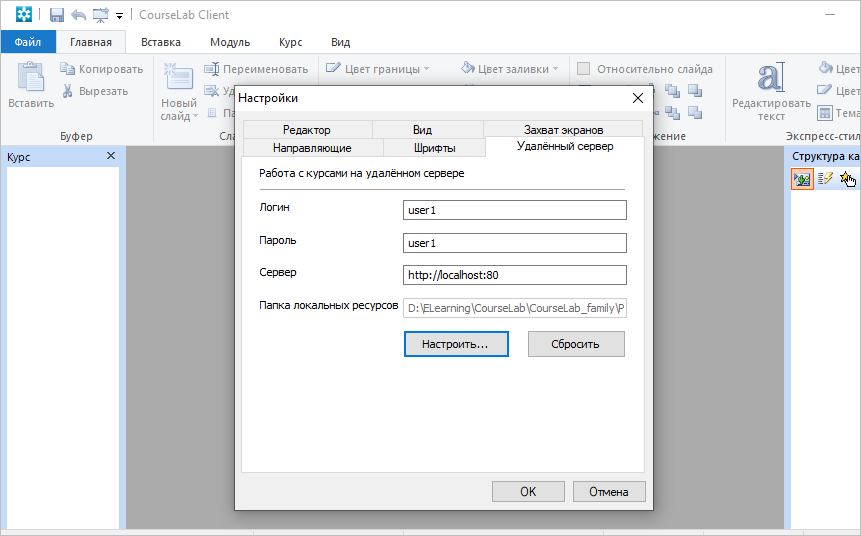Click the Undo arrow in the quick access toolbar
This screenshot has width=861, height=536.
(x=79, y=15)
